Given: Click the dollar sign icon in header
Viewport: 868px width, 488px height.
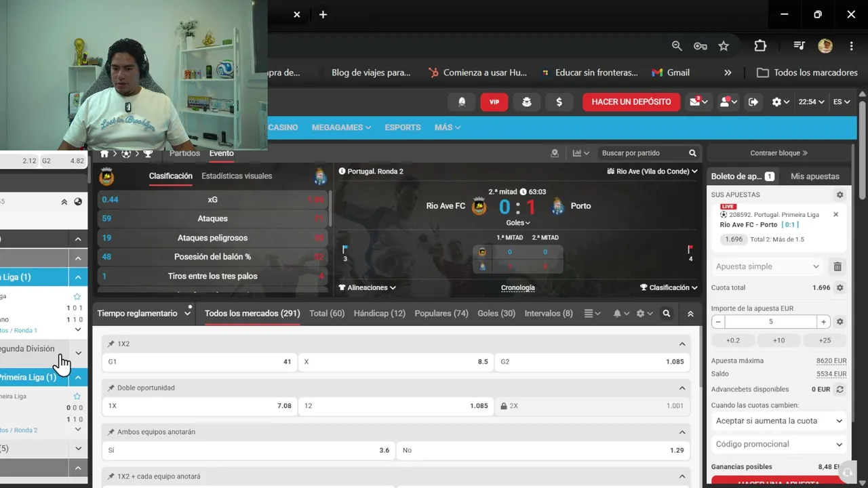Looking at the screenshot, I should click(x=559, y=102).
